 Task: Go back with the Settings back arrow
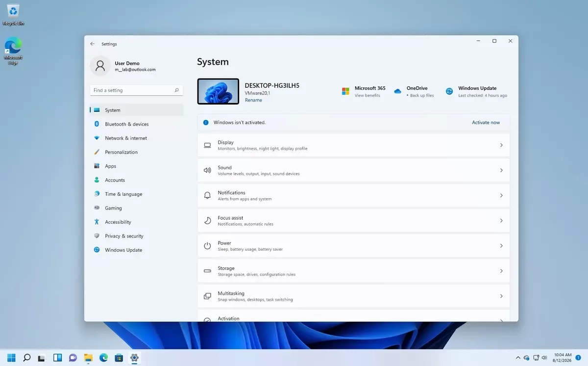pos(92,44)
